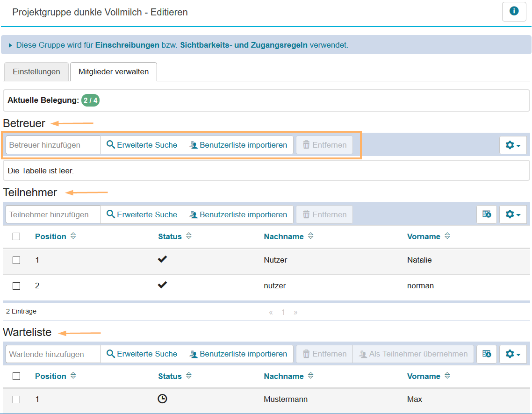Sort Warteliste by Status sort arrows
The height and width of the screenshot is (414, 532).
[x=188, y=376]
